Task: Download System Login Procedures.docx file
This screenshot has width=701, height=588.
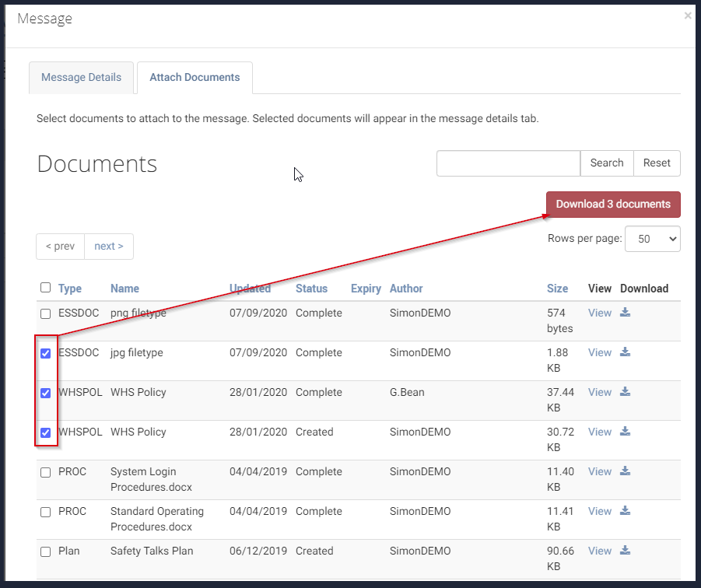Action: point(625,471)
